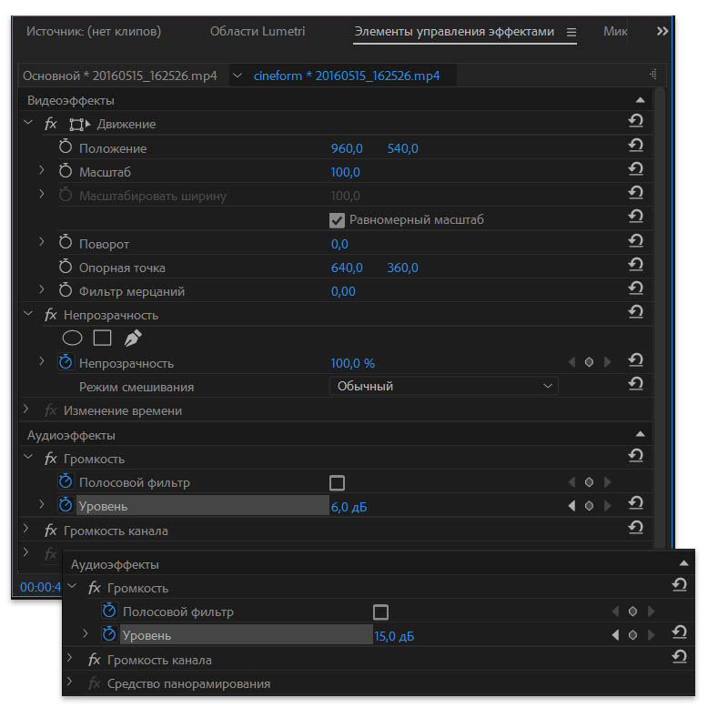Screen dimensions: 728x728
Task: Collapse Аудиоэффекты section in main panel
Action: point(641,434)
